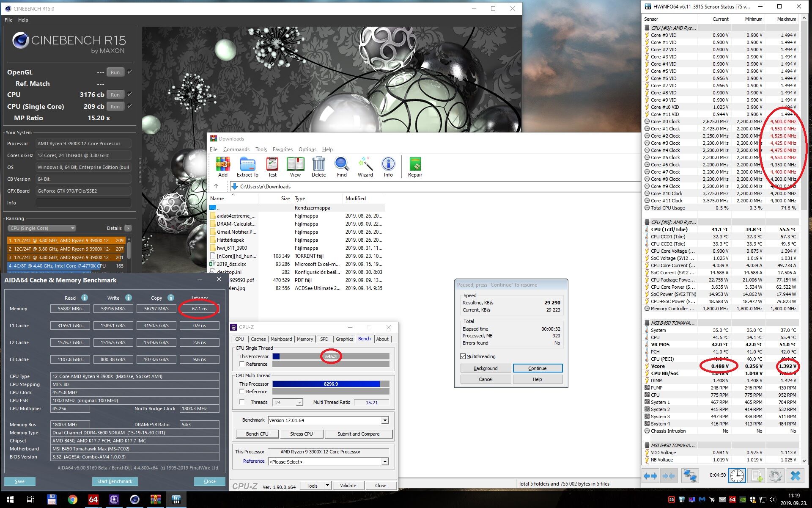Toggle CPU Single Thread Reference checkbox

coord(242,364)
